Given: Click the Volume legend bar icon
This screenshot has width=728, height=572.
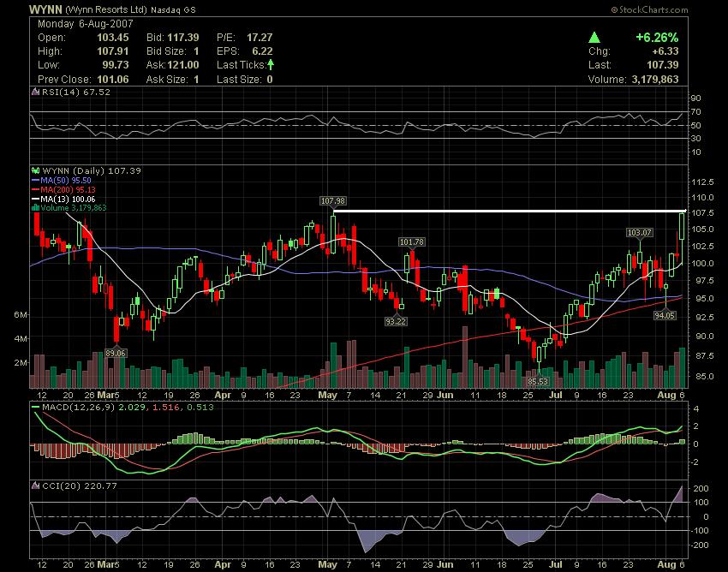Looking at the screenshot, I should click(x=35, y=207).
